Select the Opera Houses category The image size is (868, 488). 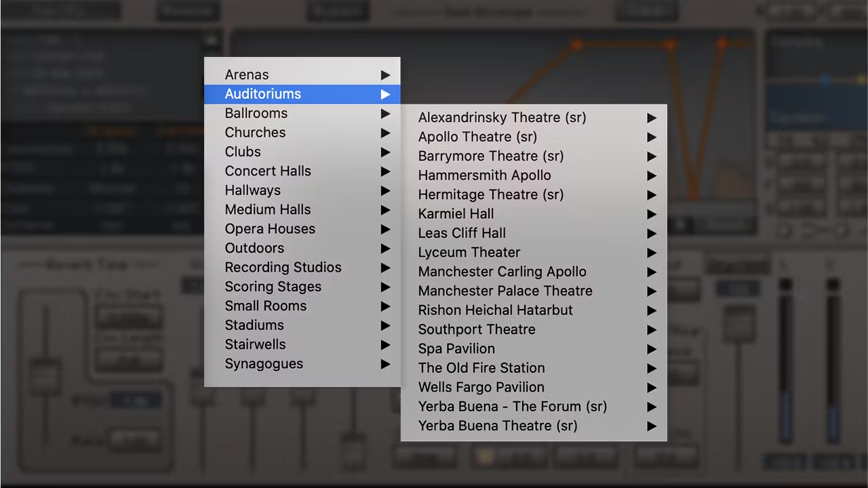pos(302,229)
